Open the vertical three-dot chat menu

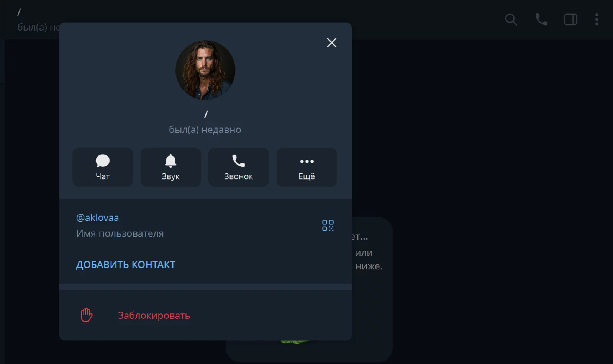click(597, 20)
